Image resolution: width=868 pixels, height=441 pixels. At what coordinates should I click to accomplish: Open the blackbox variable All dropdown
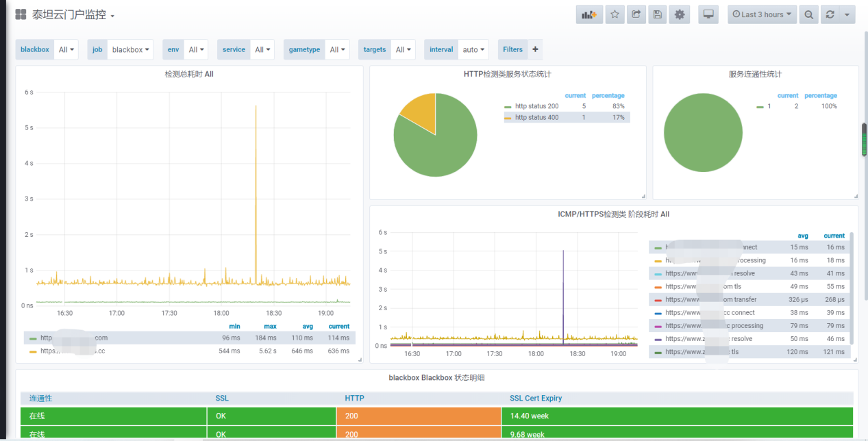point(66,49)
